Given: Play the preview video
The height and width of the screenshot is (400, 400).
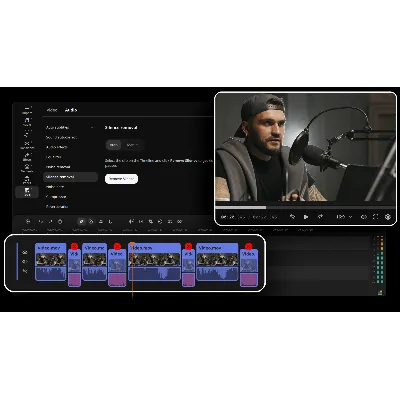Looking at the screenshot, I should pyautogui.click(x=306, y=217).
